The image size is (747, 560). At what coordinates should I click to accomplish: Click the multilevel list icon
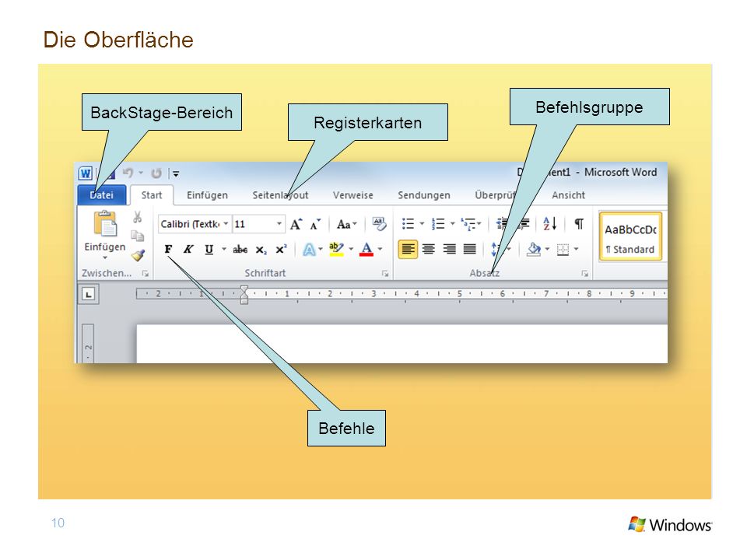pos(468,224)
